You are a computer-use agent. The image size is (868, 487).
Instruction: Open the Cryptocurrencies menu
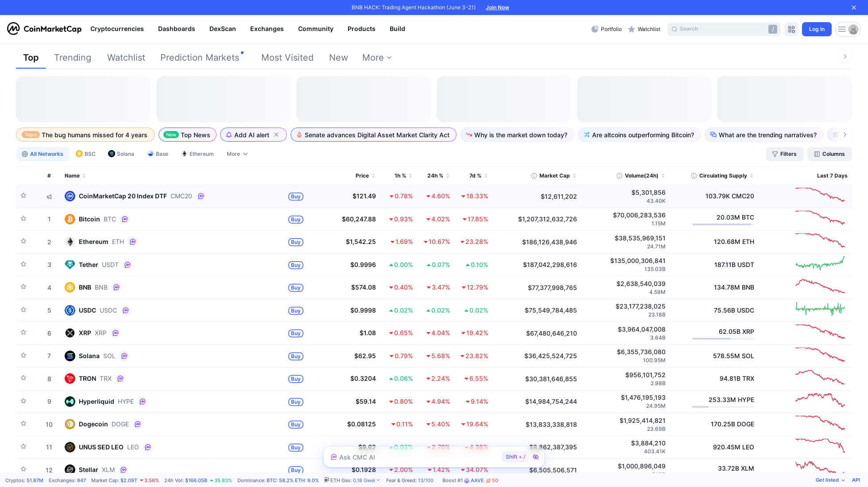pos(117,29)
